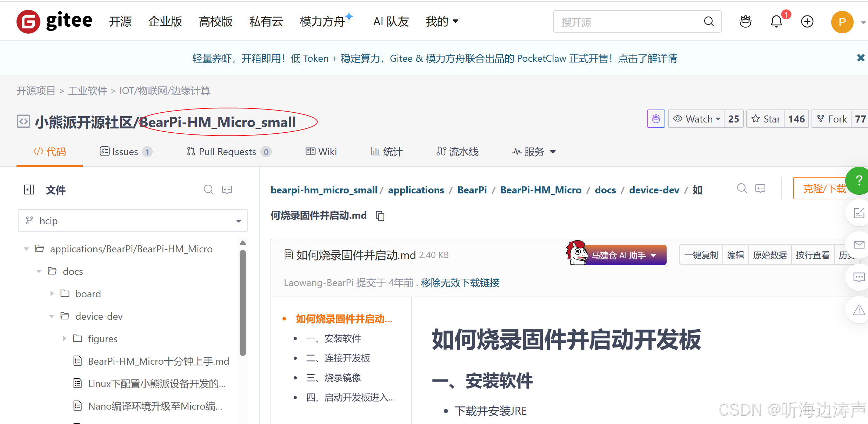868x424 pixels.
Task: Click the search icon next to breadcrumb path
Action: 742,188
